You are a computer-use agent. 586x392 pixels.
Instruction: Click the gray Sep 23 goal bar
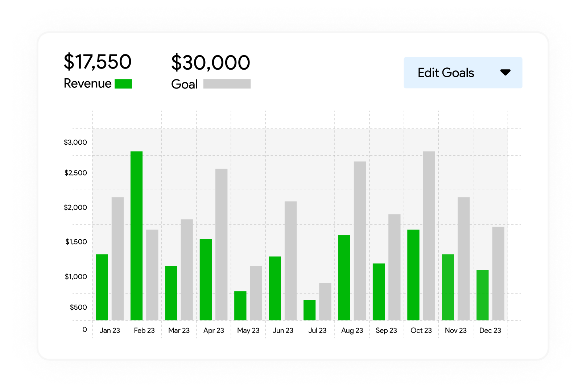coord(394,267)
